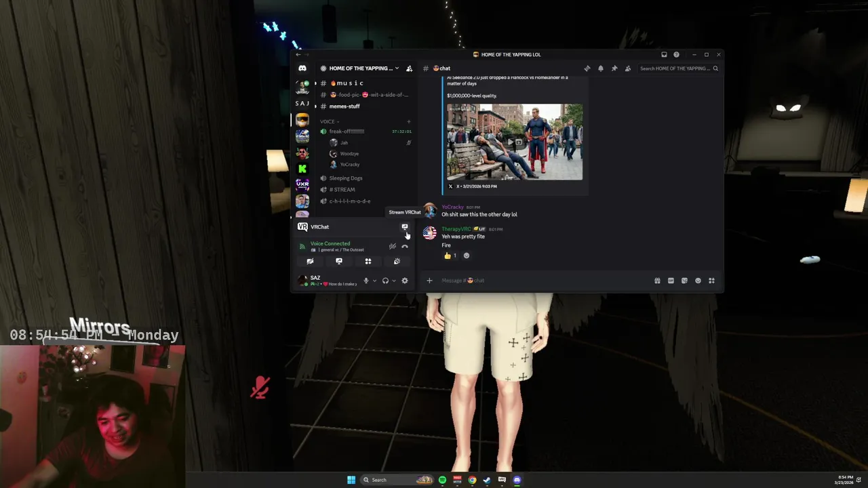Click the thumbs up reaction on Fire message
The image size is (868, 488).
[x=450, y=256]
